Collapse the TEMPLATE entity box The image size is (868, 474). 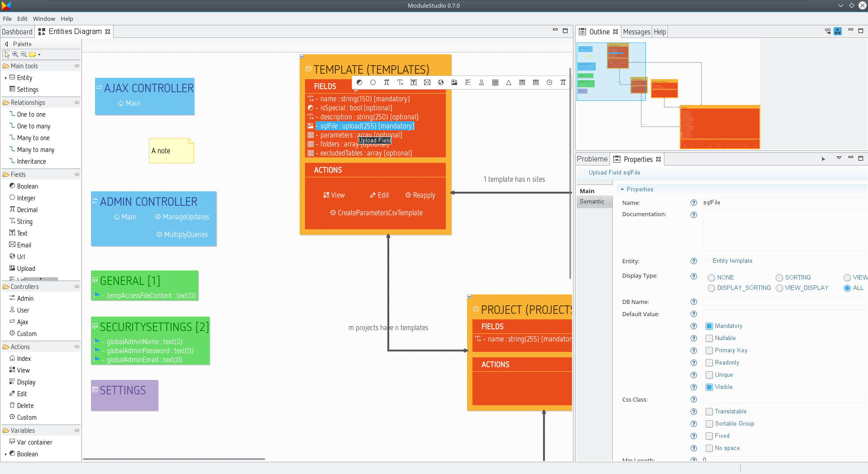click(x=302, y=57)
